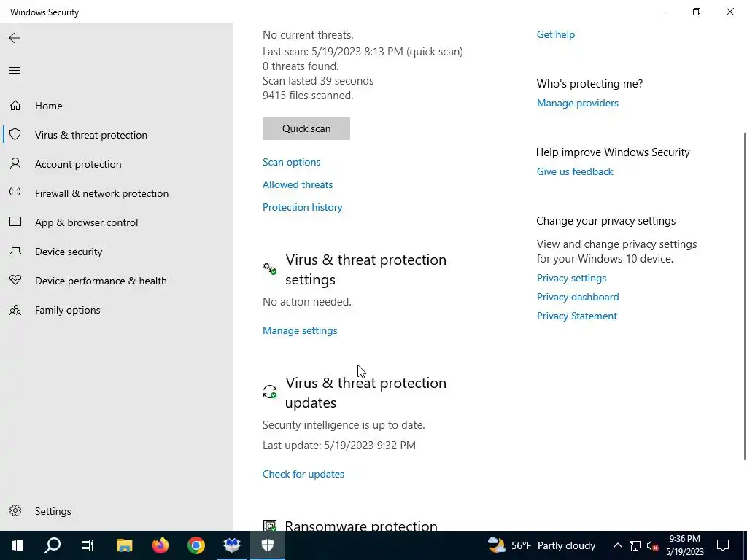Click "9415 files scanned." text
The width and height of the screenshot is (747, 560).
tap(309, 96)
